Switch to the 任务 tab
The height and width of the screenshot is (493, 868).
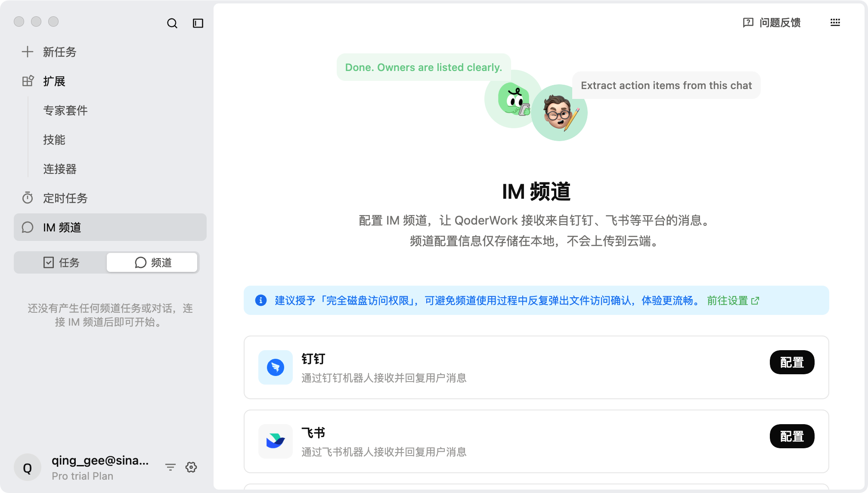pos(61,262)
